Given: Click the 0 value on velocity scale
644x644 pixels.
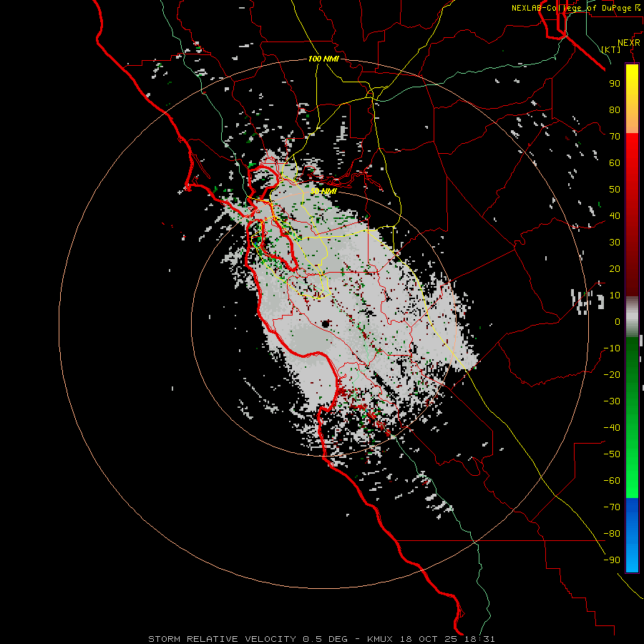Looking at the screenshot, I should pyautogui.click(x=618, y=321).
